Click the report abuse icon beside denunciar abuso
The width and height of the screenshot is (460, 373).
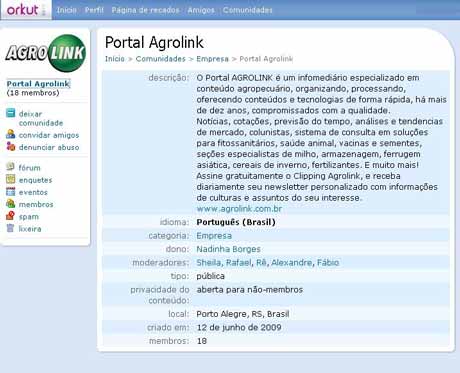point(11,146)
